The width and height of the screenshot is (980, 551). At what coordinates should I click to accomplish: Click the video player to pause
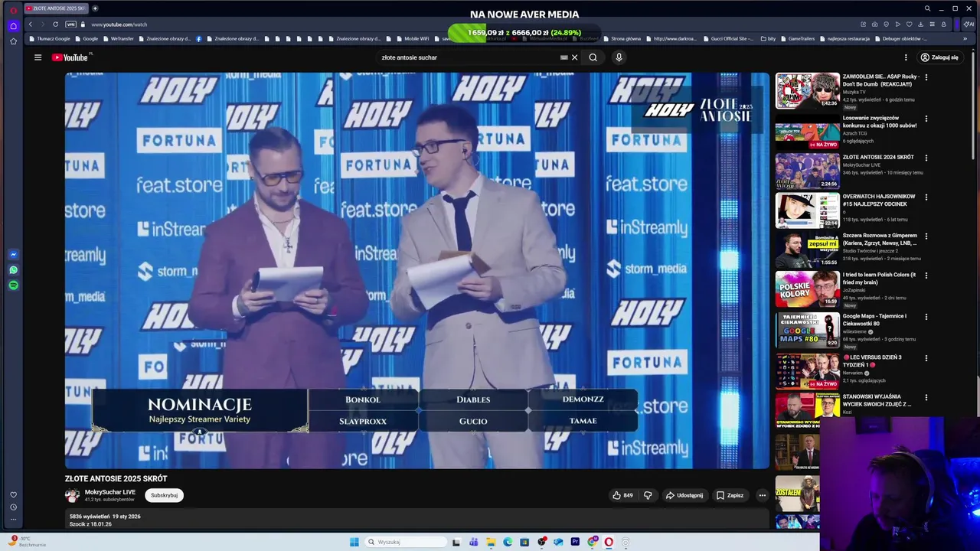[x=417, y=270]
